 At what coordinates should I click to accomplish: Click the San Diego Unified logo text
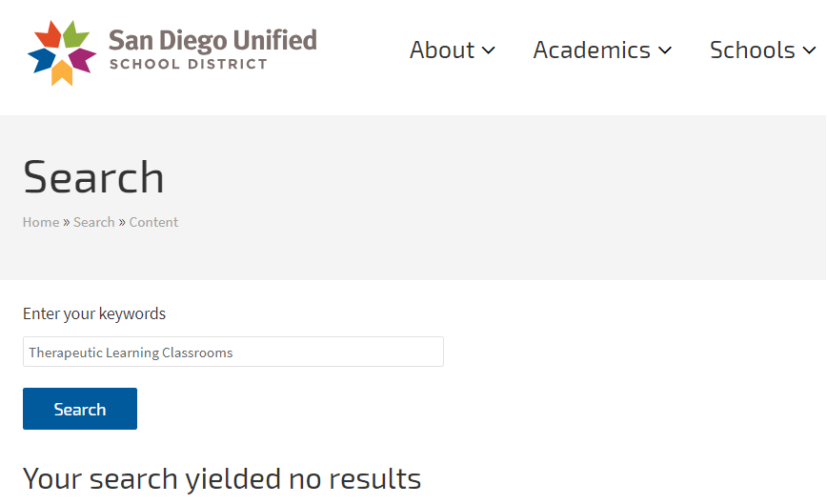coord(212,41)
